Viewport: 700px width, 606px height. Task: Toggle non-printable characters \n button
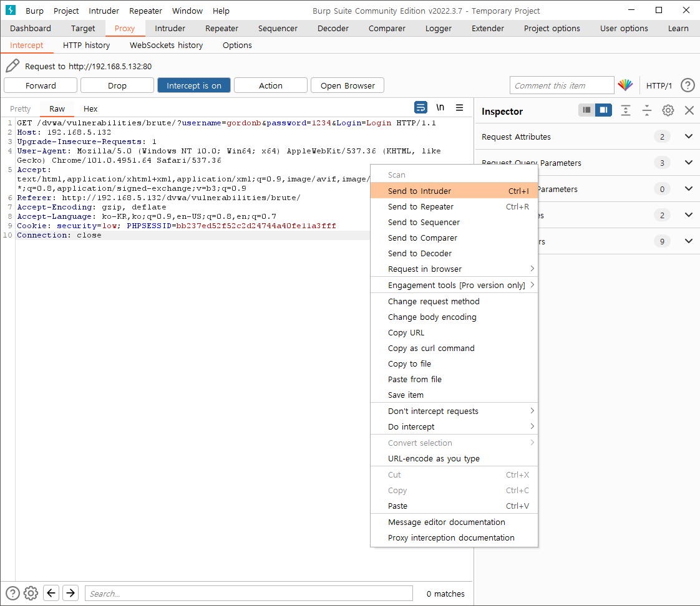click(x=440, y=107)
